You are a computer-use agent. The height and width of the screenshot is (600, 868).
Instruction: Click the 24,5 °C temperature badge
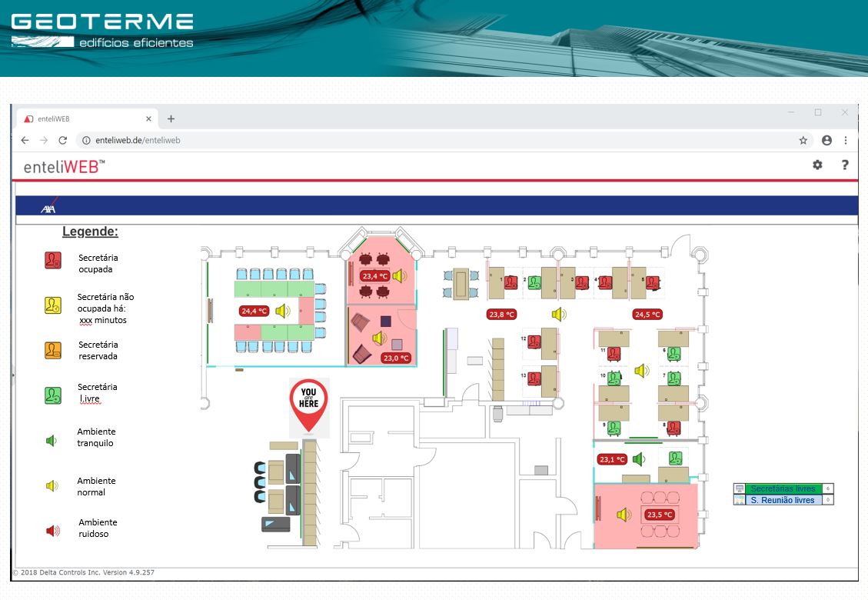tap(647, 314)
